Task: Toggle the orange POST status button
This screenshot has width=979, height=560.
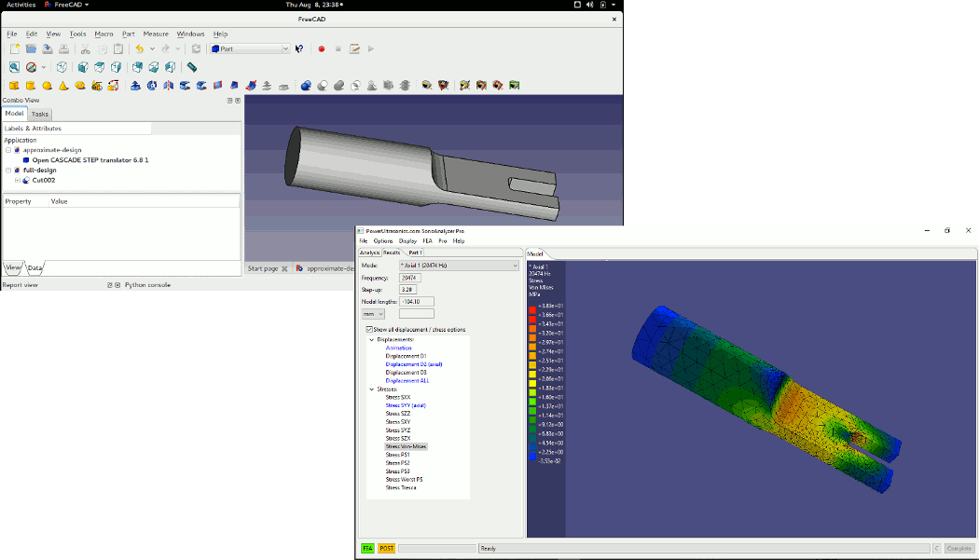Action: 387,548
